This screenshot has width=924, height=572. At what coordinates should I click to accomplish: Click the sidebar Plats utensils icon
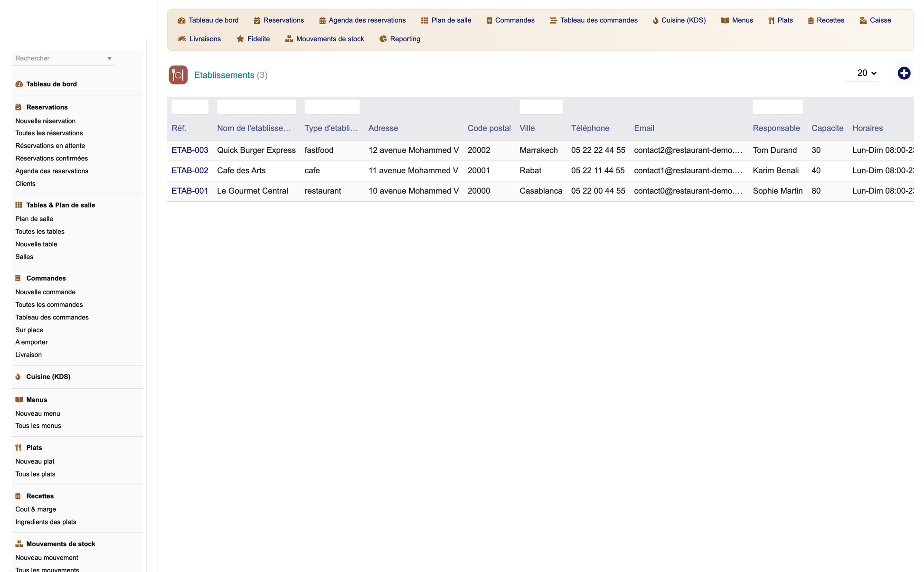coord(19,448)
